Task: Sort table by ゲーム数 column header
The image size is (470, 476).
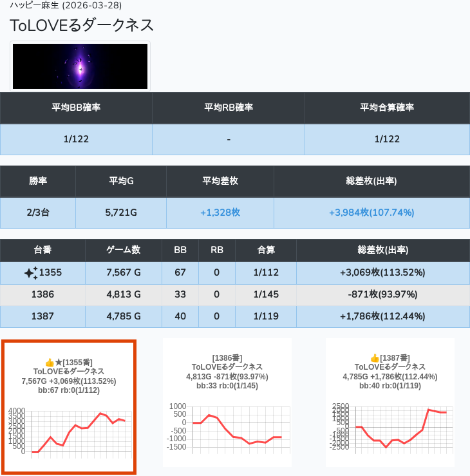Action: [123, 250]
